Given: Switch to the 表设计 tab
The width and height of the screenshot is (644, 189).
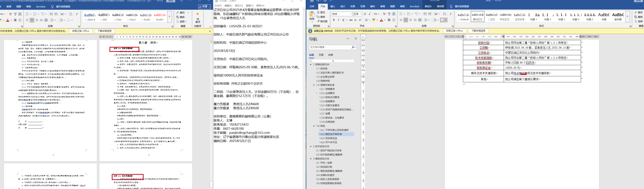Looking at the screenshot, I should click(428, 6).
